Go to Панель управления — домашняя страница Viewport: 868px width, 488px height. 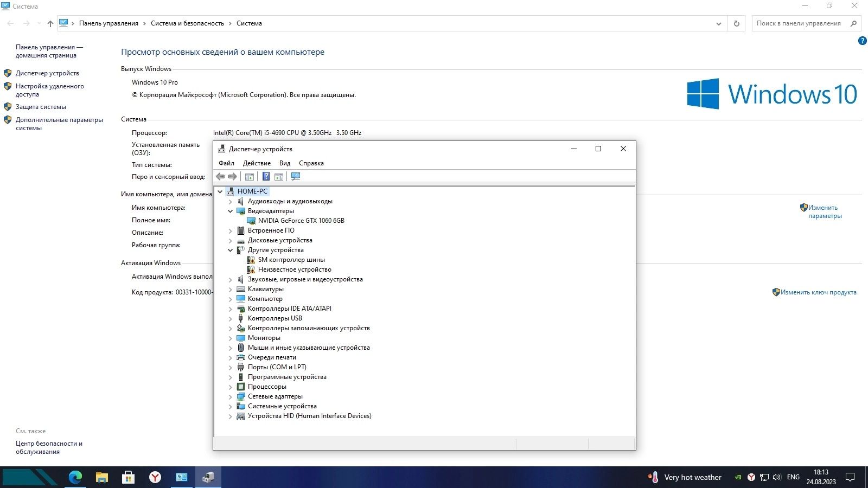click(x=49, y=51)
